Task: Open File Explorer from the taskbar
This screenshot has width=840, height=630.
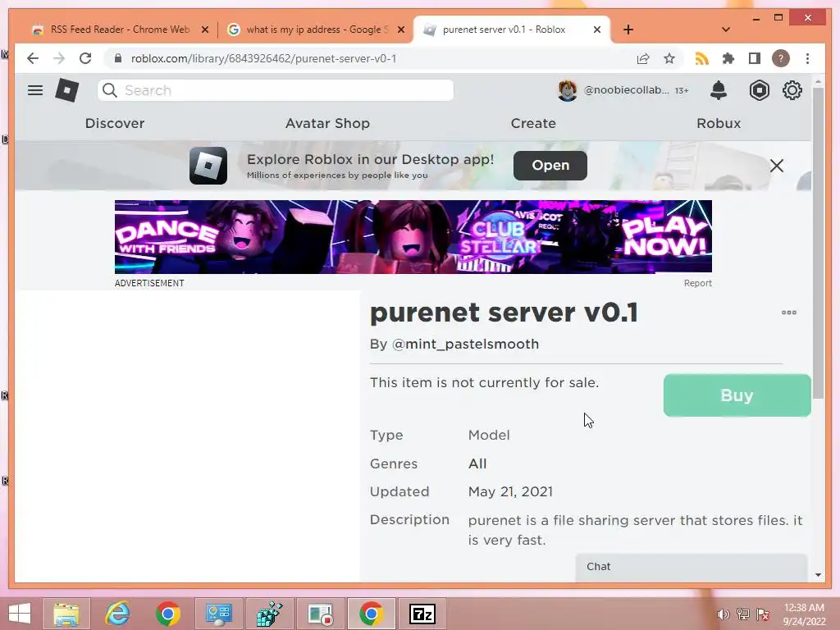Action: click(66, 614)
